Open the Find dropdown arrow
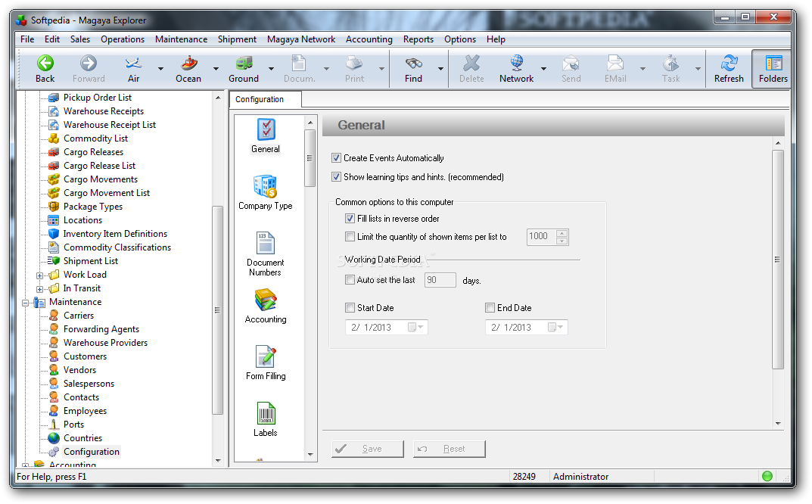 440,68
